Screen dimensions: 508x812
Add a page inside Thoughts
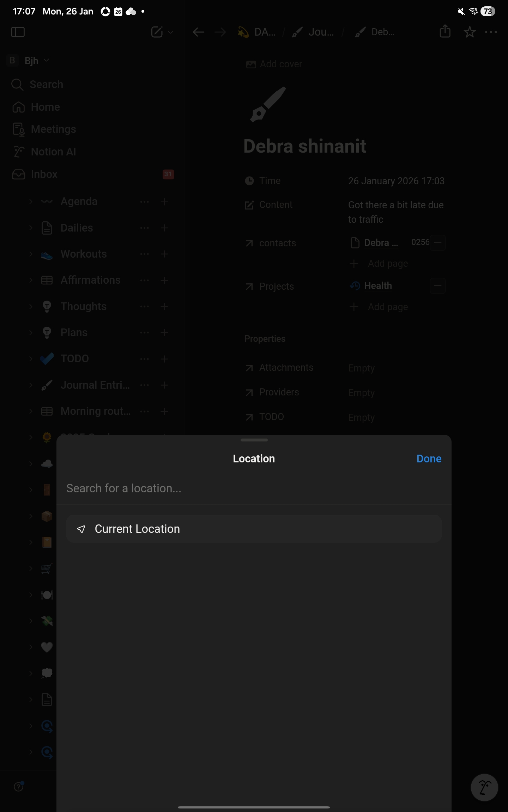164,307
